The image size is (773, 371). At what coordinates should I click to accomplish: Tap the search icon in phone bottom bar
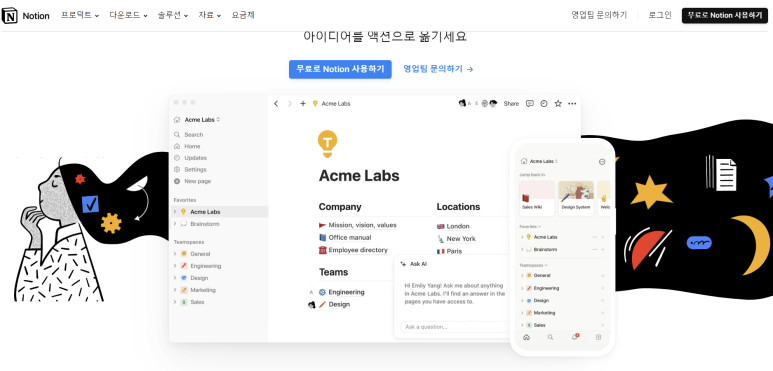[x=550, y=337]
